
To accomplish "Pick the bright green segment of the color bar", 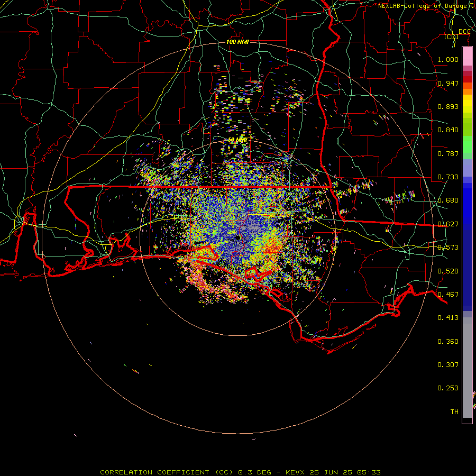I will tap(467, 144).
